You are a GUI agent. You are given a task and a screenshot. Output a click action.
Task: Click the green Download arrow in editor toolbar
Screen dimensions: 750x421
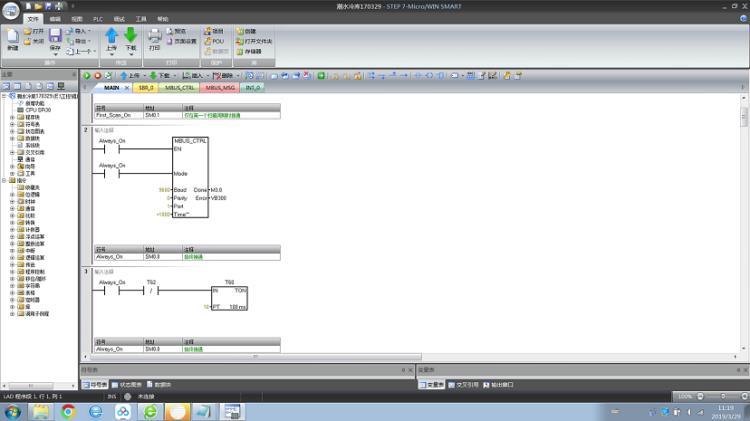click(x=153, y=76)
